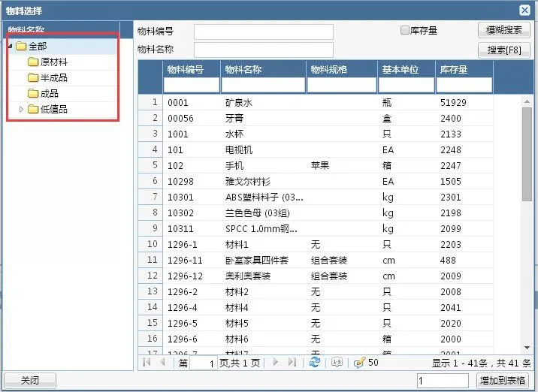Select the 材料5 row
The height and width of the screenshot is (392, 538).
click(x=316, y=323)
